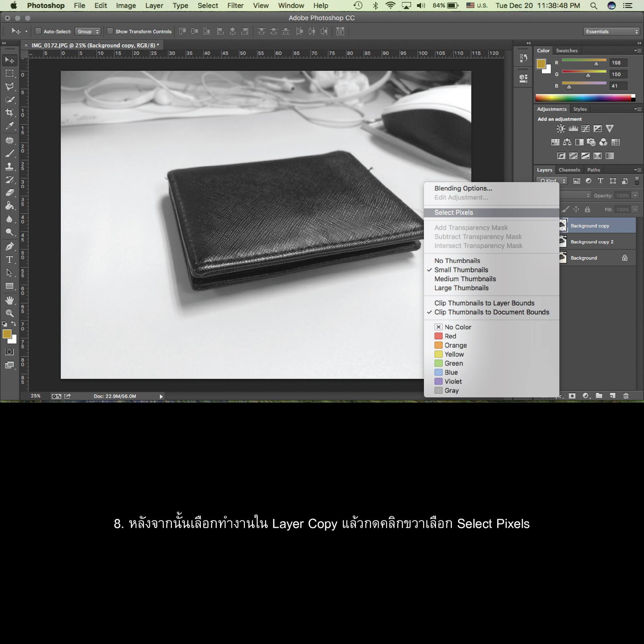Add a Curves adjustment

(585, 129)
